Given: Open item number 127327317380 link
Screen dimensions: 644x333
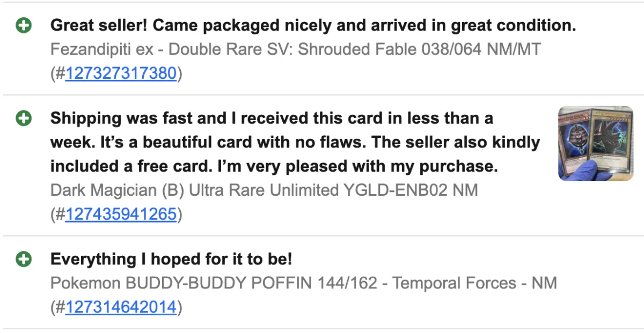Looking at the screenshot, I should [x=121, y=73].
